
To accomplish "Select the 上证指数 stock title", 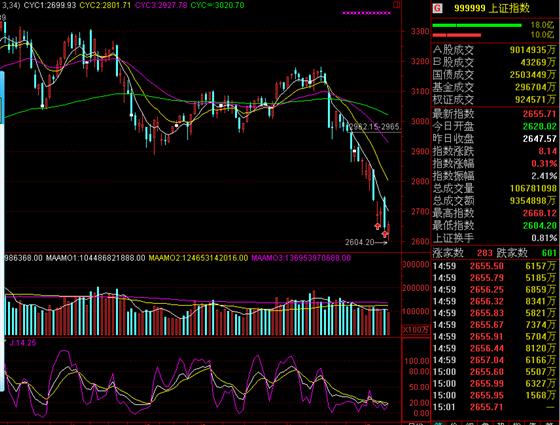I will click(x=509, y=8).
